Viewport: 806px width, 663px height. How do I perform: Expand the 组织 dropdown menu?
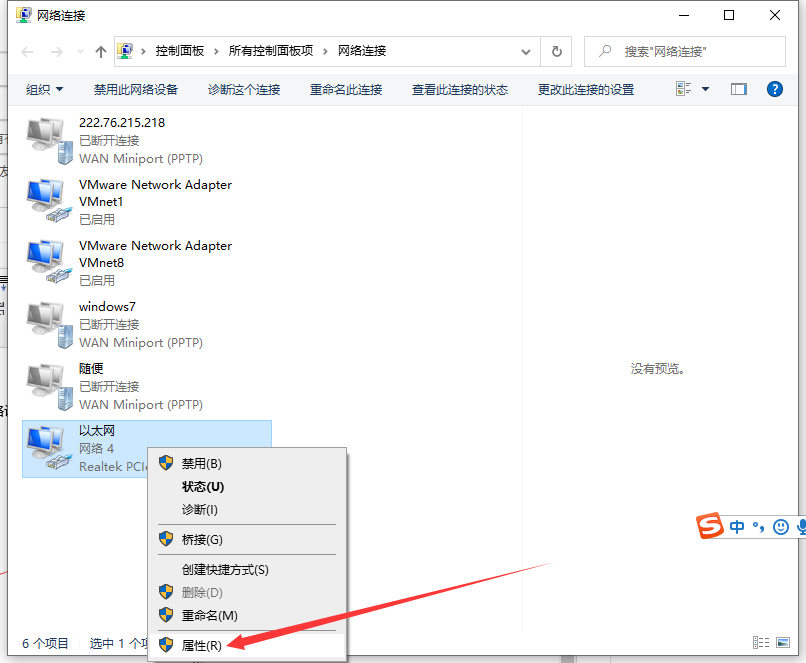coord(44,89)
